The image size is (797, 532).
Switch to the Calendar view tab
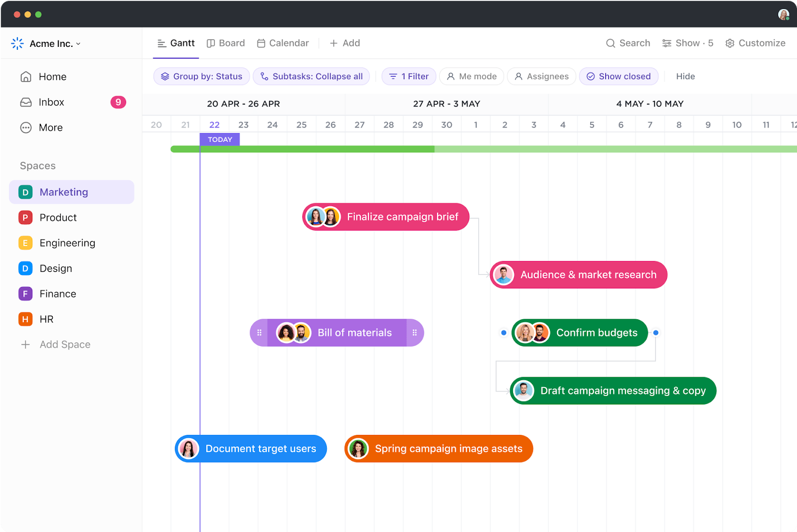tap(282, 43)
